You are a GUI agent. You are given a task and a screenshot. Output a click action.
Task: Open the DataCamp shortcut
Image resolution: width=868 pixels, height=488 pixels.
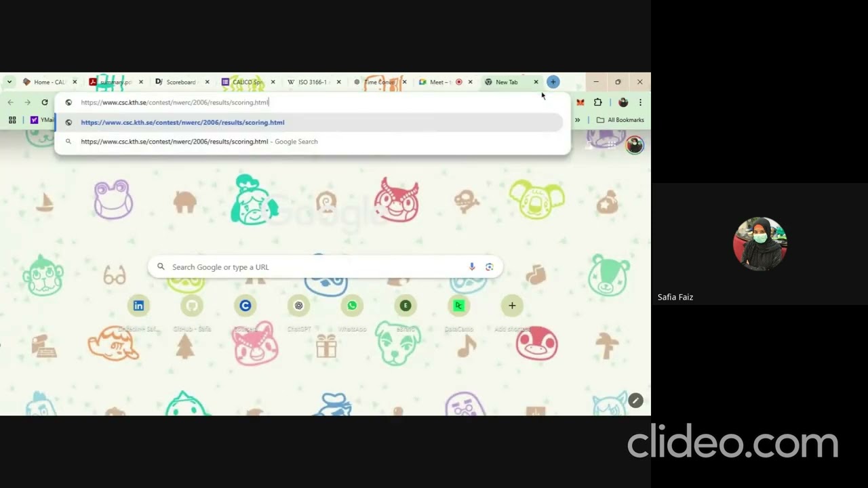point(458,306)
